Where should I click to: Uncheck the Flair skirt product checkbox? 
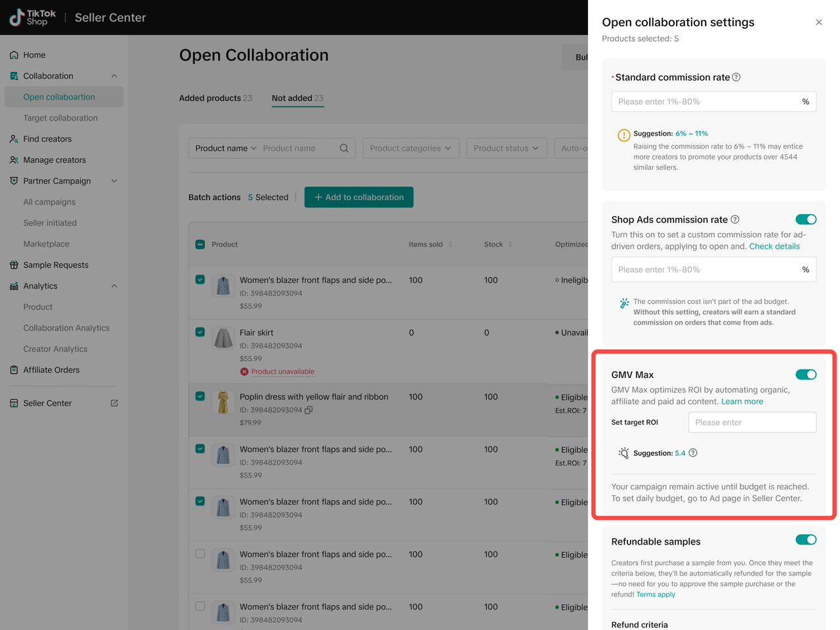(x=200, y=332)
